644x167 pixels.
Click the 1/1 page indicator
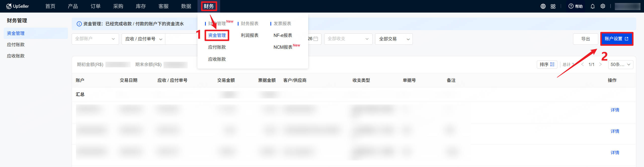click(x=591, y=65)
